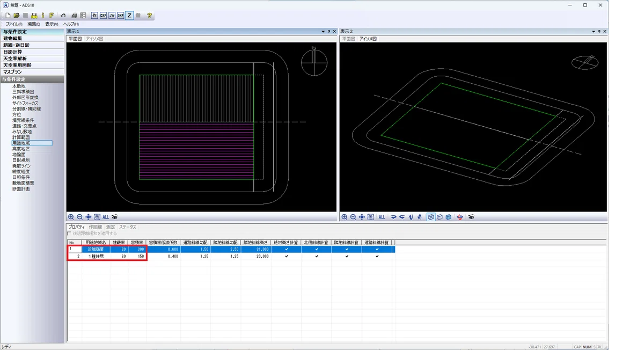Screen dimensions: 644x350
Task: Click the open folder toolbar icon
Action: (17, 16)
